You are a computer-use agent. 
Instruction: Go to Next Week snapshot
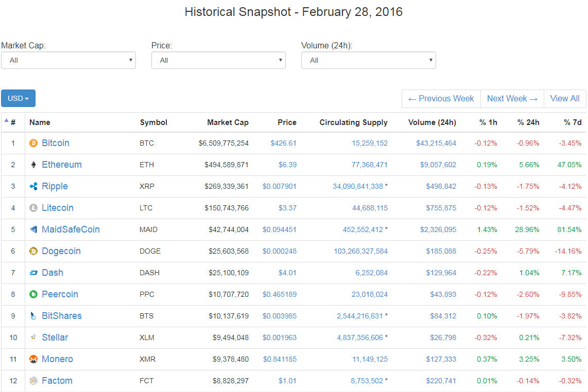point(512,99)
